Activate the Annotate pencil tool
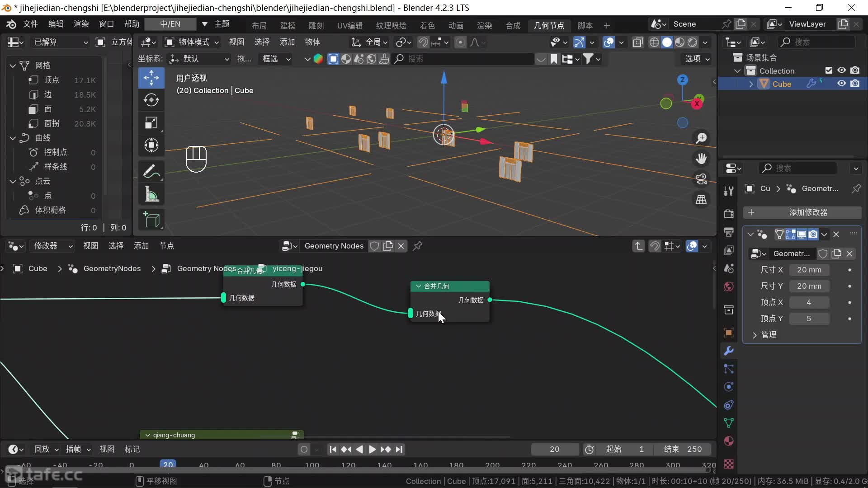The width and height of the screenshot is (868, 488). coord(151,171)
